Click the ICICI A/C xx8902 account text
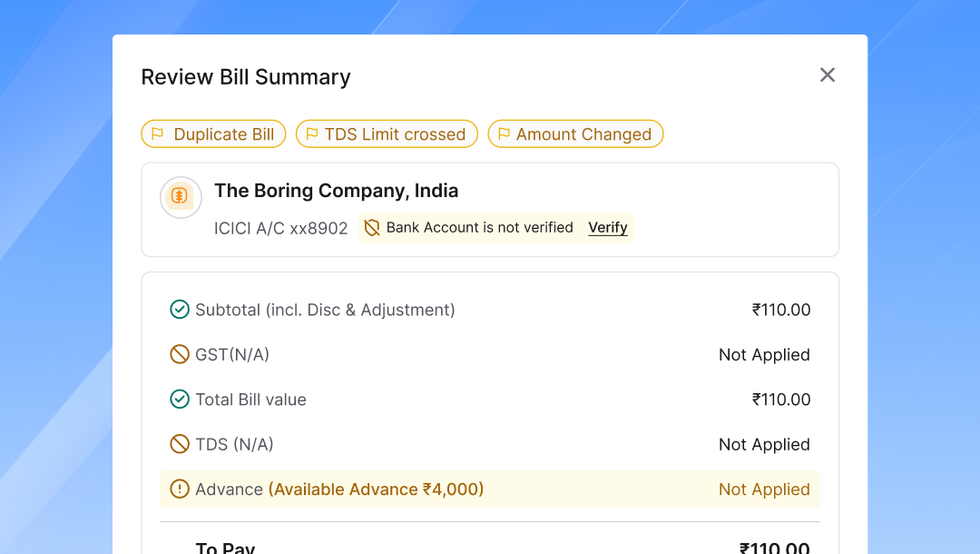The image size is (980, 554). click(x=280, y=228)
